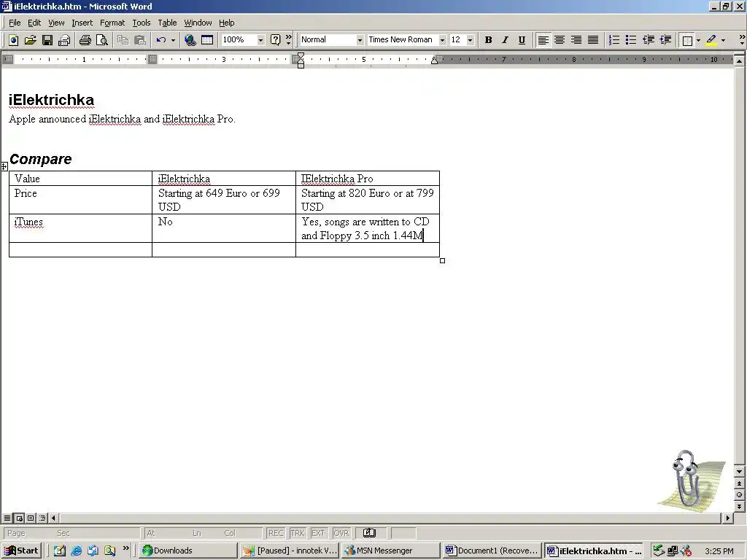Click the Increase Indent icon

tap(665, 40)
